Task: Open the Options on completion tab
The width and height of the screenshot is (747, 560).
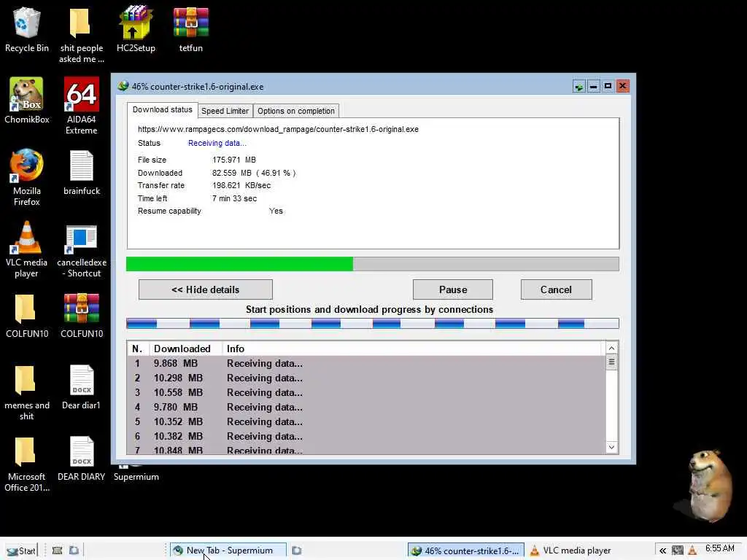Action: click(296, 111)
